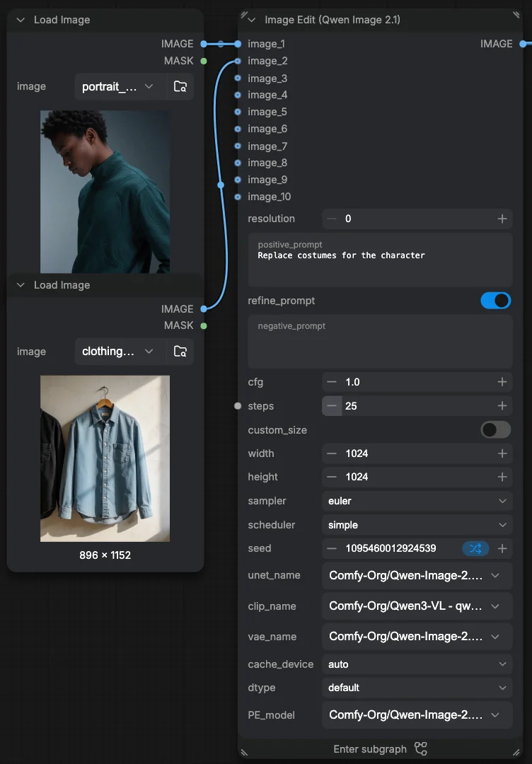Click bottom Load Image MASK output dot

204,325
